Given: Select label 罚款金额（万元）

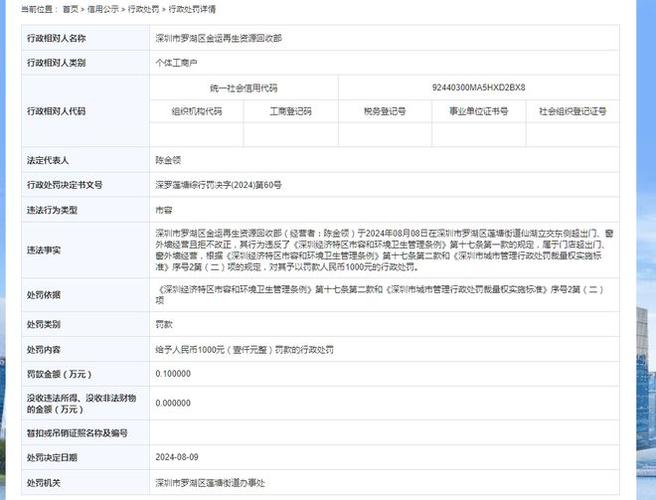Looking at the screenshot, I should pos(59,374).
